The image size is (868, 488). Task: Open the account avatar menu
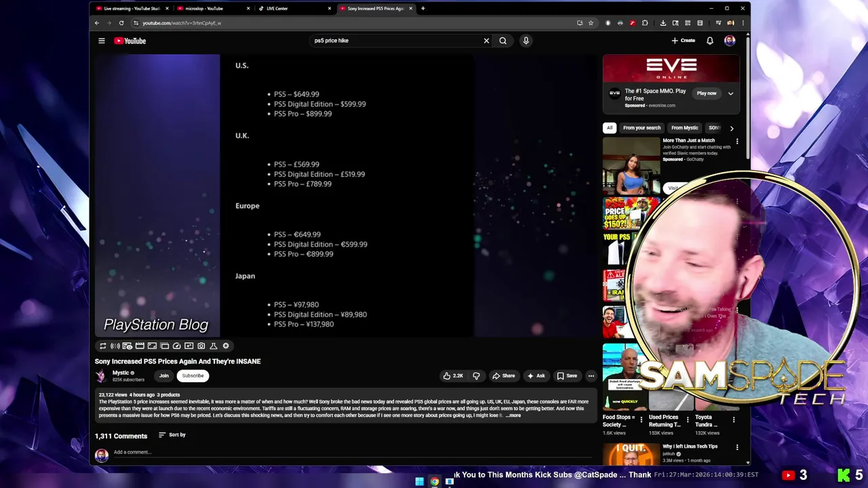pos(730,41)
